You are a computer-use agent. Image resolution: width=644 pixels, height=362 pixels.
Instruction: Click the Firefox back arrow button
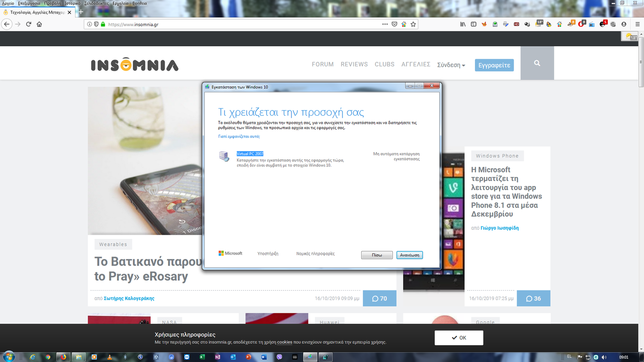[x=7, y=24]
